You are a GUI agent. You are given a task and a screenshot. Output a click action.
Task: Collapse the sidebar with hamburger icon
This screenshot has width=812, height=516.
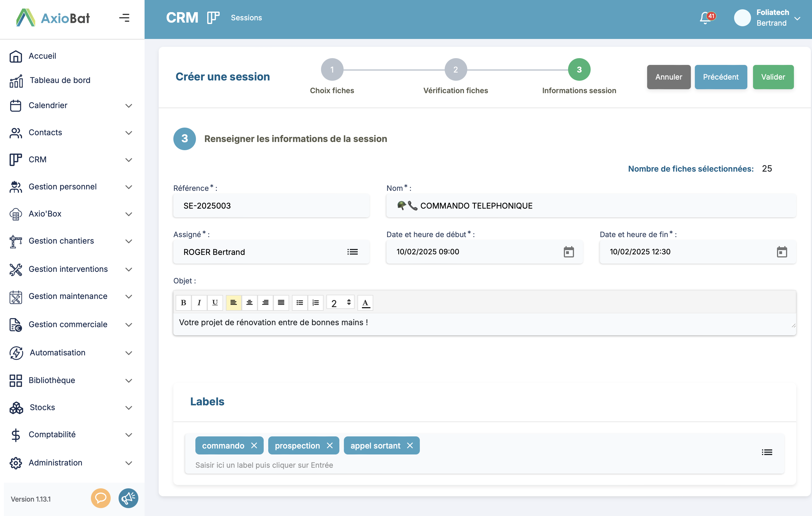coord(125,18)
